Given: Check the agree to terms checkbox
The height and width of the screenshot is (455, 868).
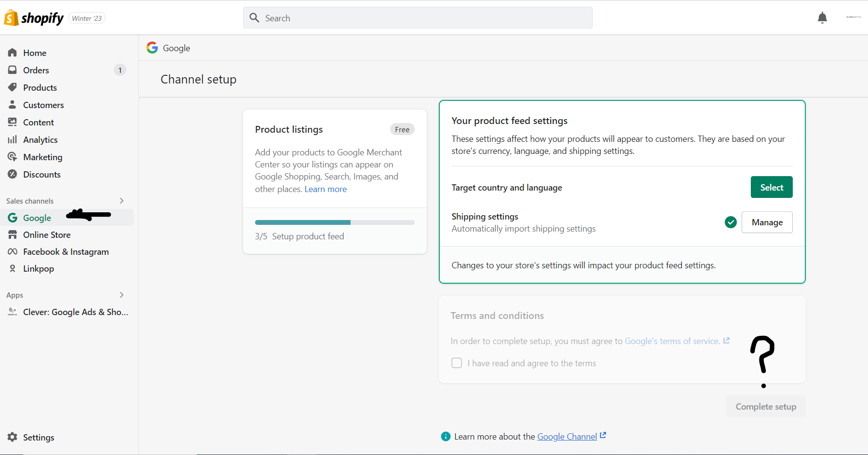Looking at the screenshot, I should click(x=457, y=363).
